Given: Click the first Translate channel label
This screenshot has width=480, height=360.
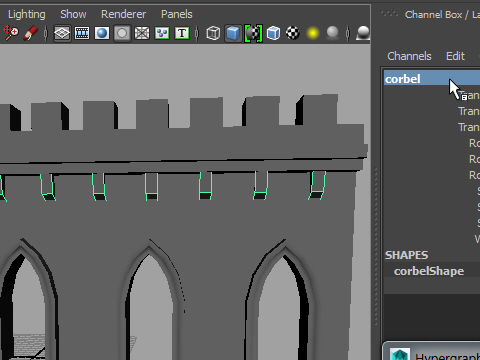Looking at the screenshot, I should coord(469,95).
